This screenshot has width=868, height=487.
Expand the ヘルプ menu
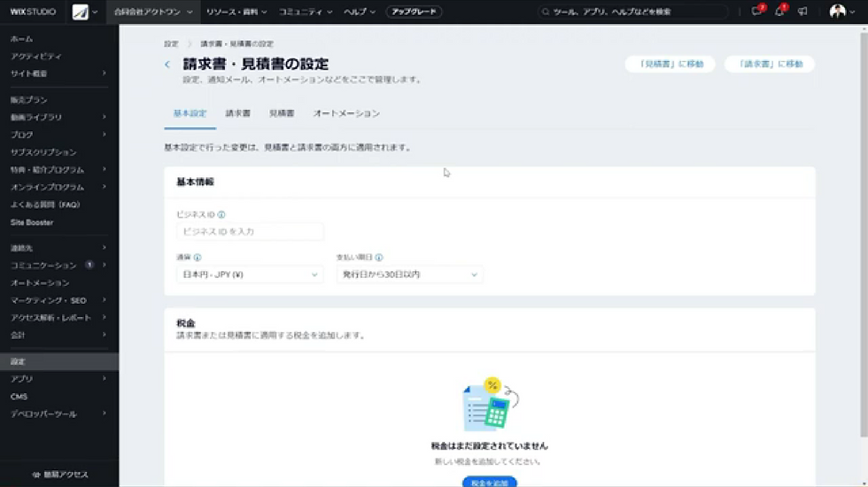coord(360,12)
